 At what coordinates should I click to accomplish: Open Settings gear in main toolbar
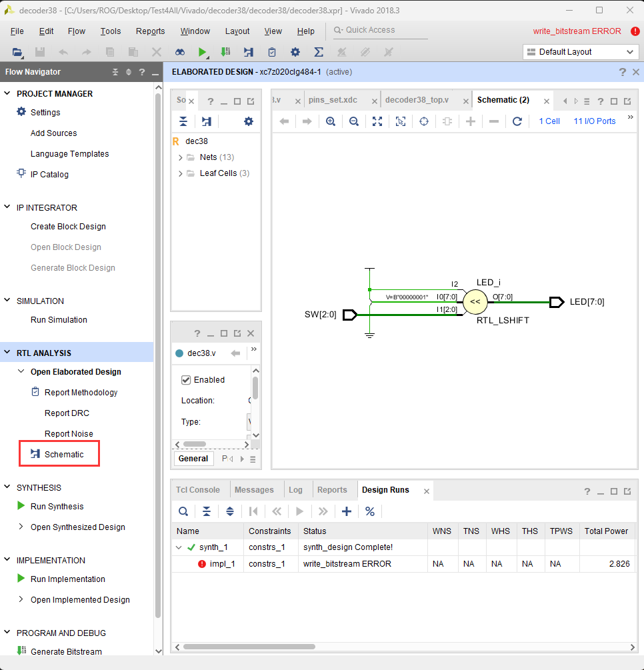295,52
